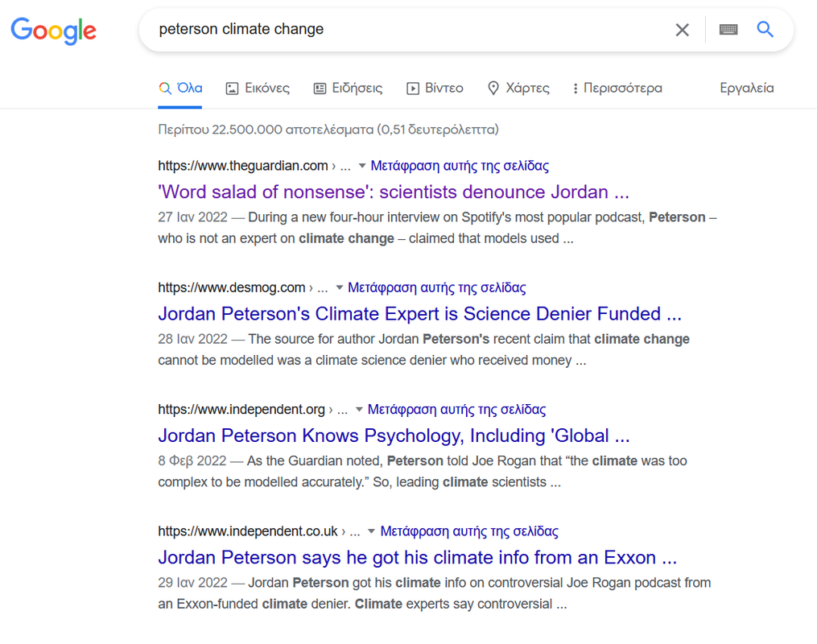The height and width of the screenshot is (644, 817).
Task: Click the https://www.theguardian.com URL text
Action: point(243,166)
